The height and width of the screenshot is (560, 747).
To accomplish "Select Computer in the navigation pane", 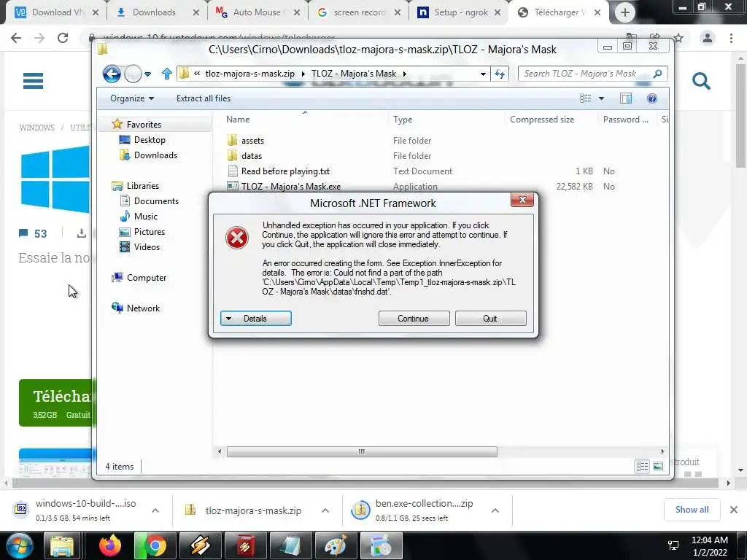I will coord(146,278).
